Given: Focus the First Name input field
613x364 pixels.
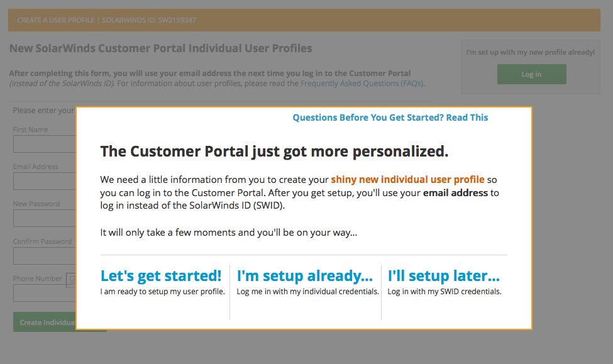Looking at the screenshot, I should click(x=45, y=144).
